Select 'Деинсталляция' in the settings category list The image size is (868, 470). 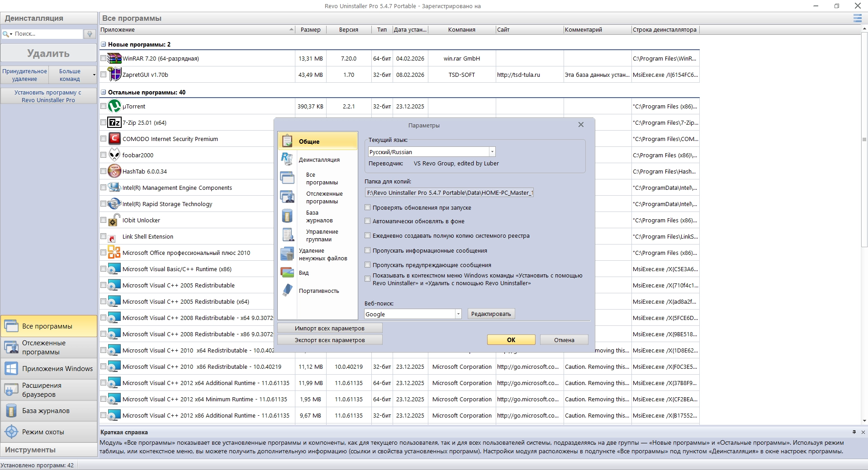click(x=319, y=160)
